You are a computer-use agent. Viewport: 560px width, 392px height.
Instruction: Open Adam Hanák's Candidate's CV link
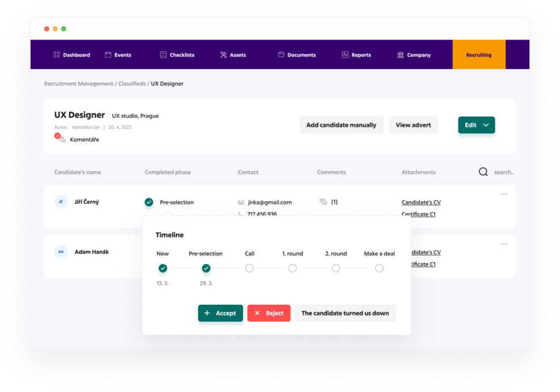point(426,252)
